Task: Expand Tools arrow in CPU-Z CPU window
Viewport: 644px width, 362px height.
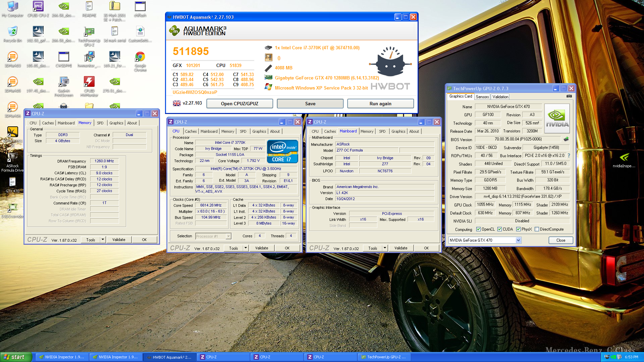Action: (246, 248)
